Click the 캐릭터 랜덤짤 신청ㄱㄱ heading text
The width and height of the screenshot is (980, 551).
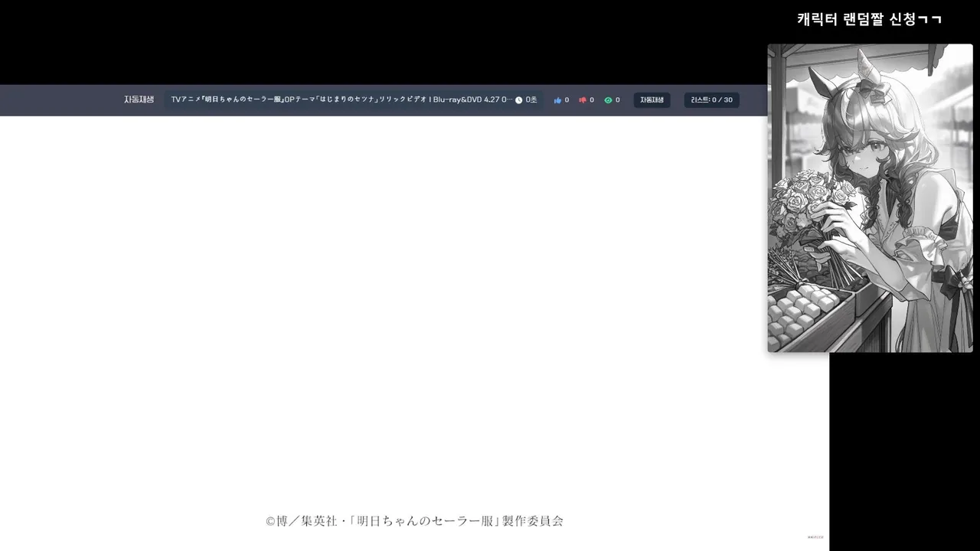click(869, 19)
